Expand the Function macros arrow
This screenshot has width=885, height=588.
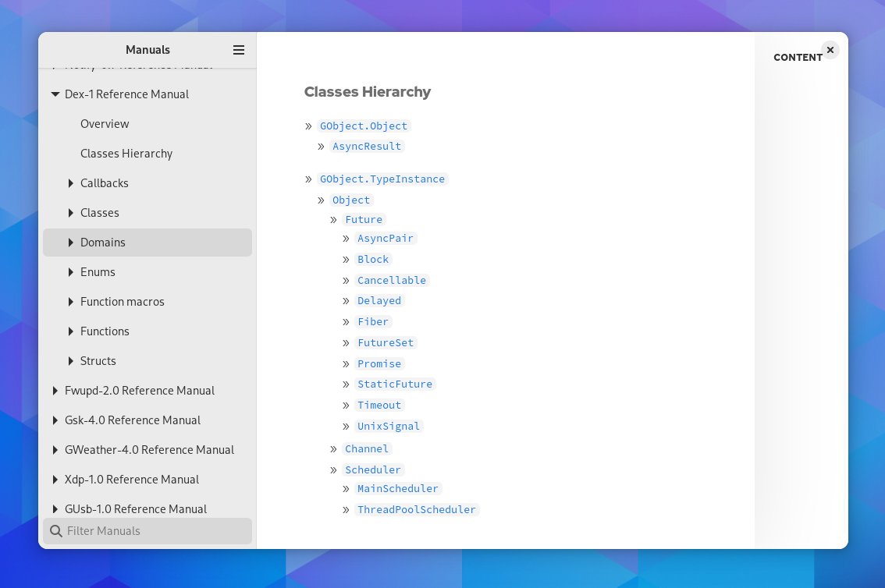[x=70, y=302]
